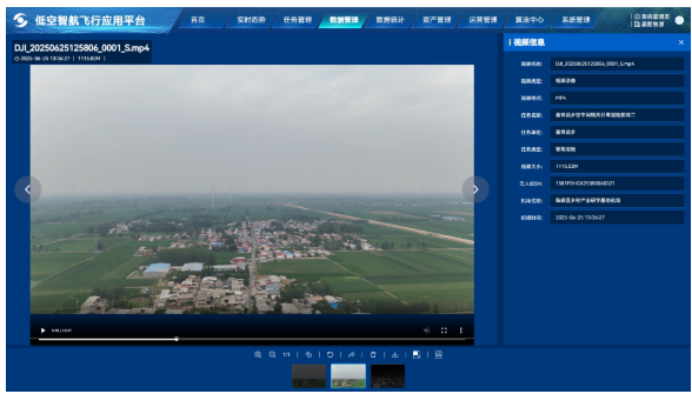692x395 pixels.
Task: Open the 数据统计 tab
Action: pyautogui.click(x=390, y=20)
